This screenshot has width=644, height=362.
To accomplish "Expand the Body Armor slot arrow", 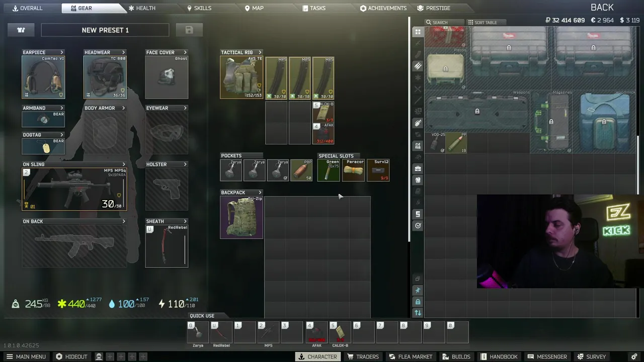I will click(x=123, y=108).
